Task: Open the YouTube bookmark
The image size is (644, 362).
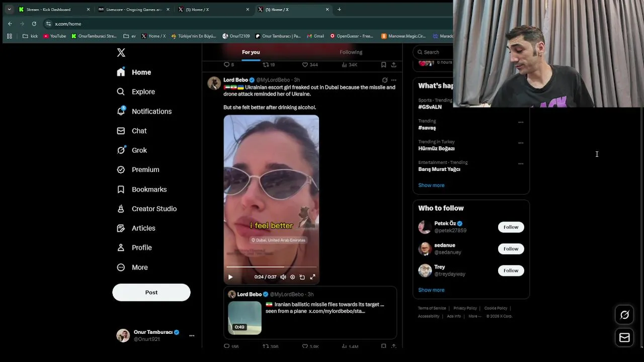Action: click(54, 36)
